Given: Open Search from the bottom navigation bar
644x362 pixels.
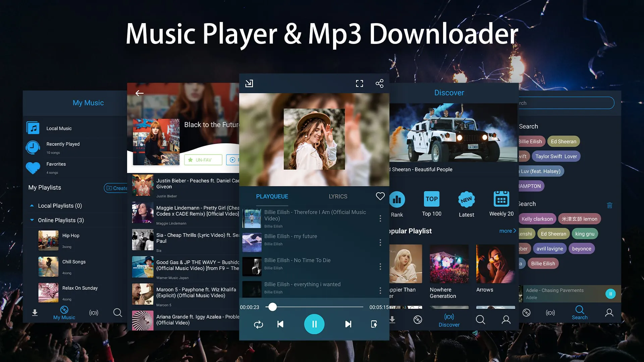Looking at the screenshot, I should click(x=580, y=312).
